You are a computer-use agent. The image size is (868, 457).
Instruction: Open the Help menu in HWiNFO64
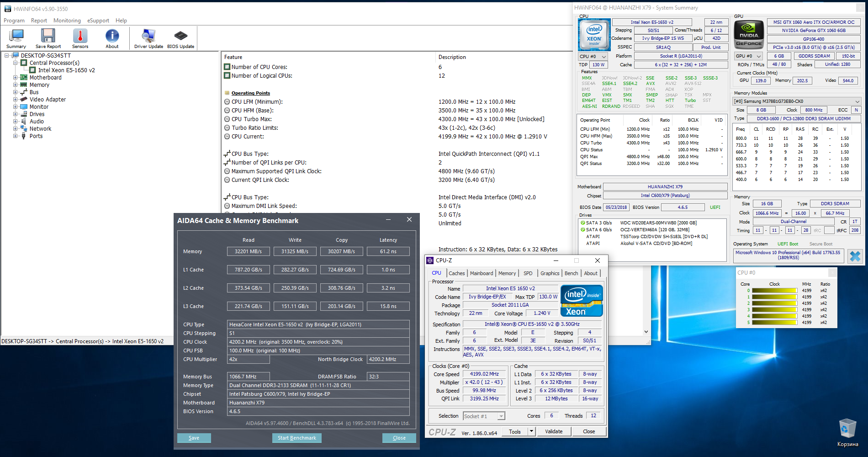[121, 21]
